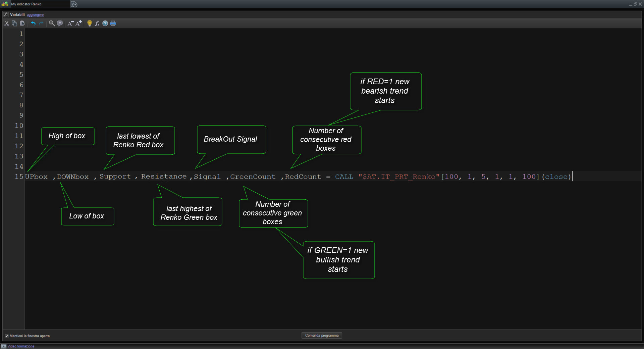The height and width of the screenshot is (349, 644).
Task: Click the "$AT.IT_PRT_Renko" string in the code
Action: tap(399, 177)
